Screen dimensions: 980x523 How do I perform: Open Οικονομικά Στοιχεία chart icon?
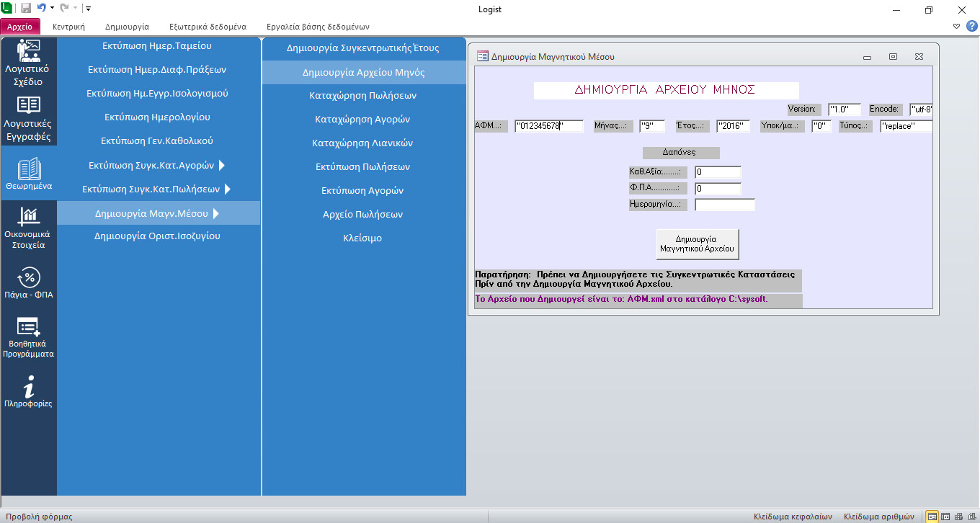click(x=29, y=227)
